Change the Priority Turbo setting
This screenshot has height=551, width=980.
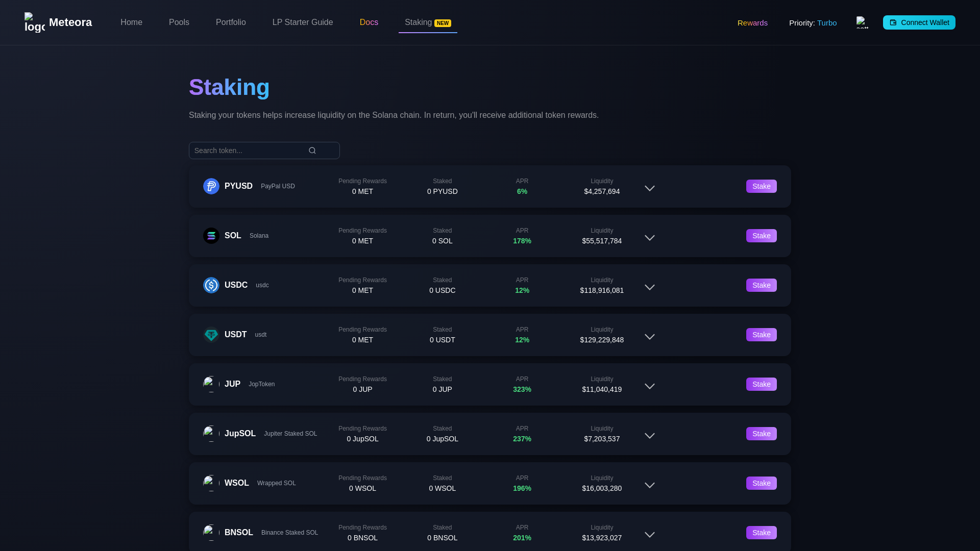point(813,23)
